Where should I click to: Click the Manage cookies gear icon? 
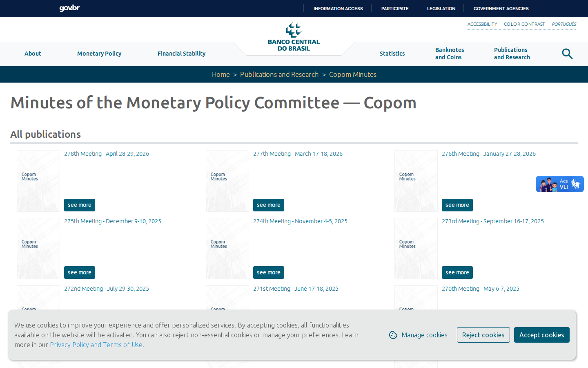[x=393, y=335]
